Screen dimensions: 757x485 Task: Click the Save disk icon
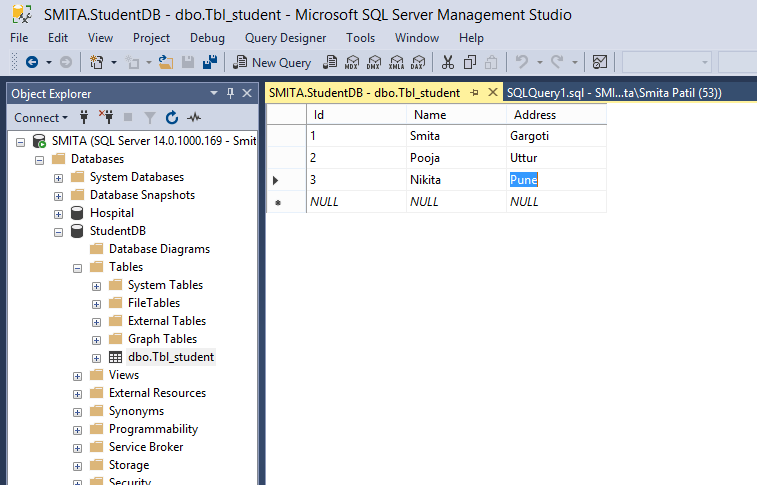(188, 62)
